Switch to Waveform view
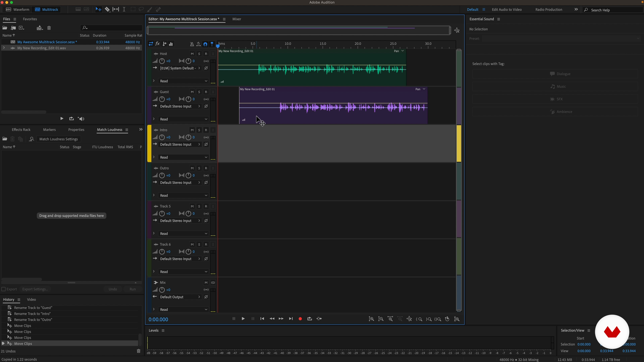 coord(17,10)
